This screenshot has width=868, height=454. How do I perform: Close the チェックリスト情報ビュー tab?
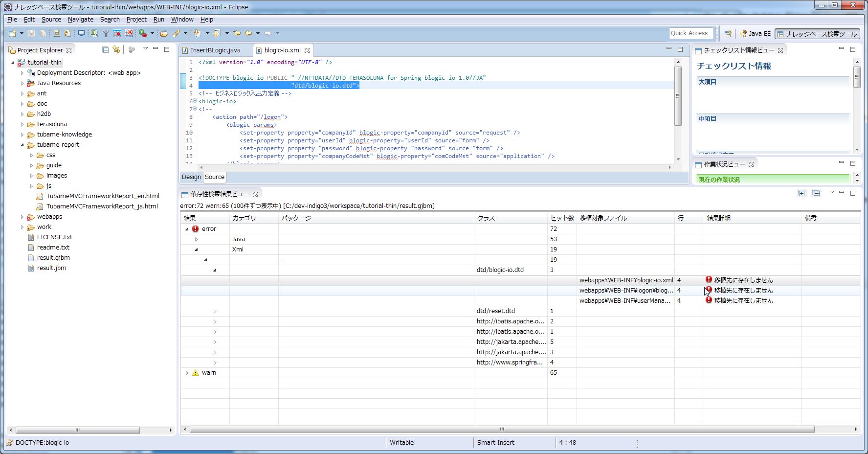(780, 50)
